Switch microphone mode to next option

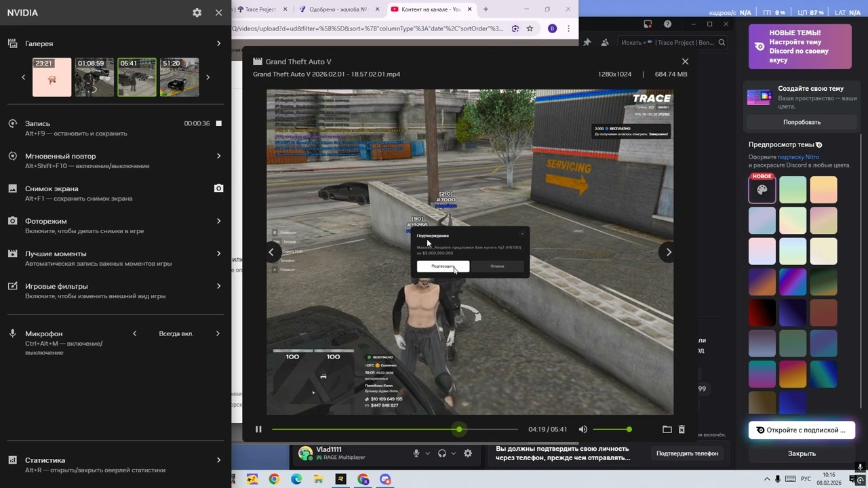(218, 333)
